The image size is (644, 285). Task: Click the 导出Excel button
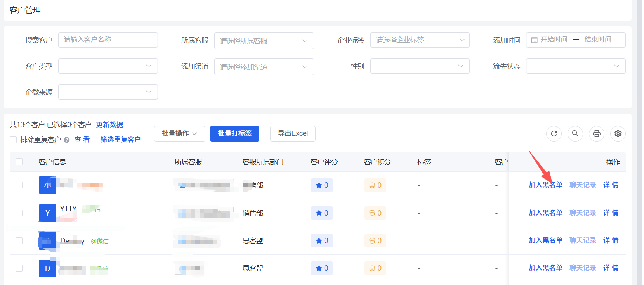pos(293,134)
